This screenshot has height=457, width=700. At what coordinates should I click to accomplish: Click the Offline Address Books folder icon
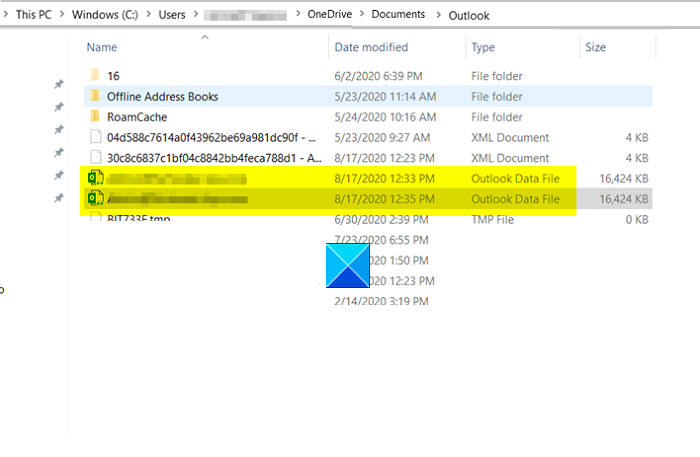(95, 96)
